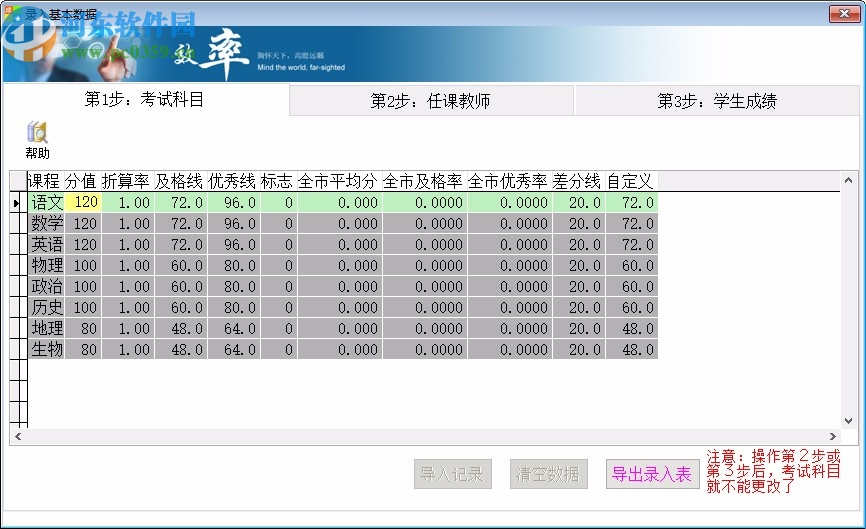This screenshot has height=529, width=866.
Task: Click the 清空数据 button
Action: 548,474
